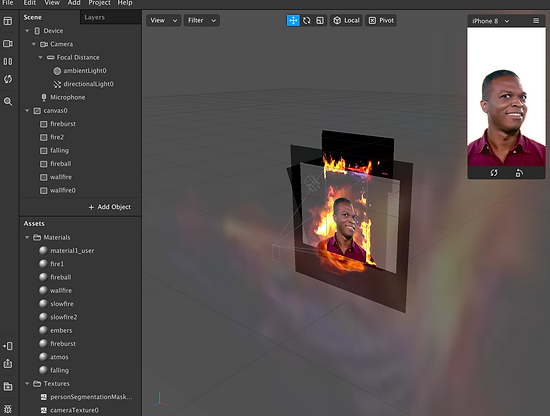Switch to the Layers tab

(x=95, y=17)
